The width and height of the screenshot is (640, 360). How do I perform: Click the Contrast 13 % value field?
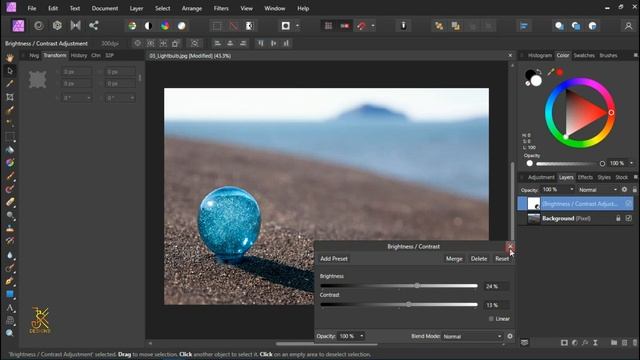click(x=497, y=305)
